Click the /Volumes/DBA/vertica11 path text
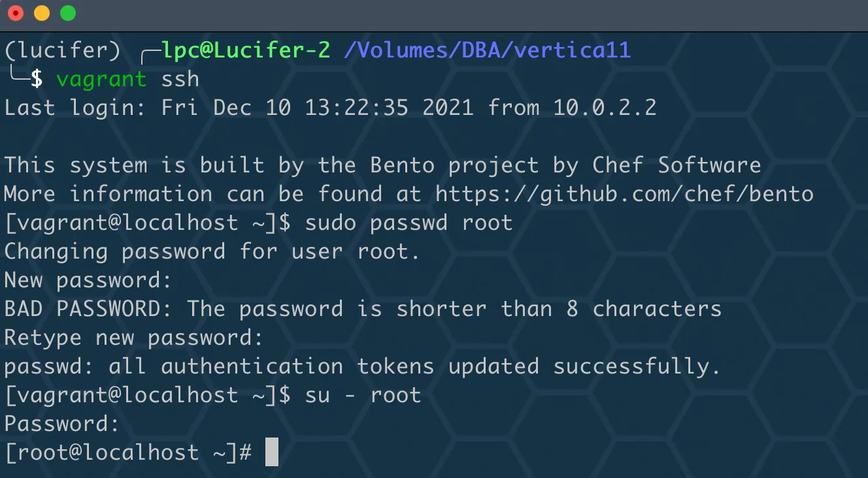 coord(488,50)
